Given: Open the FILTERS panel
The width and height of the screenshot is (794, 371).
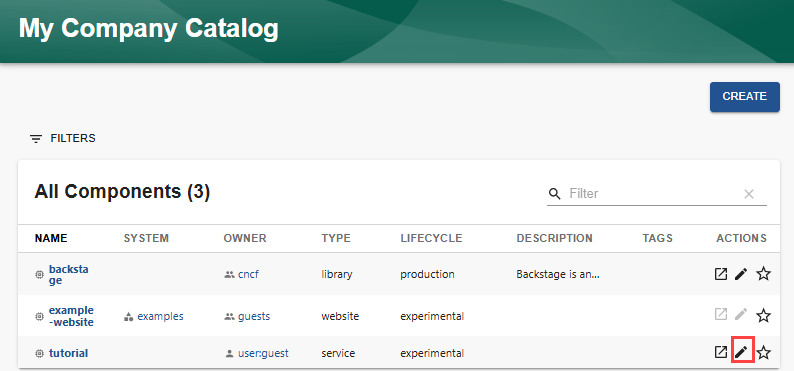Looking at the screenshot, I should click(63, 138).
